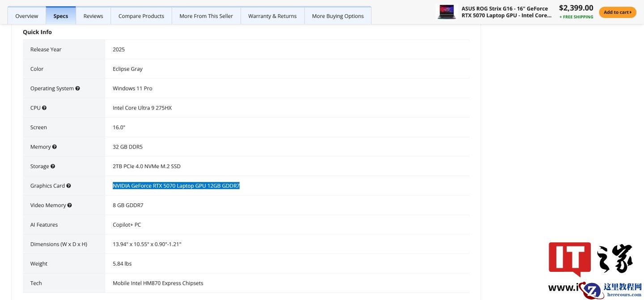The image size is (644, 300).
Task: Click the 13.94" x 10.55" dimensions value
Action: (147, 244)
